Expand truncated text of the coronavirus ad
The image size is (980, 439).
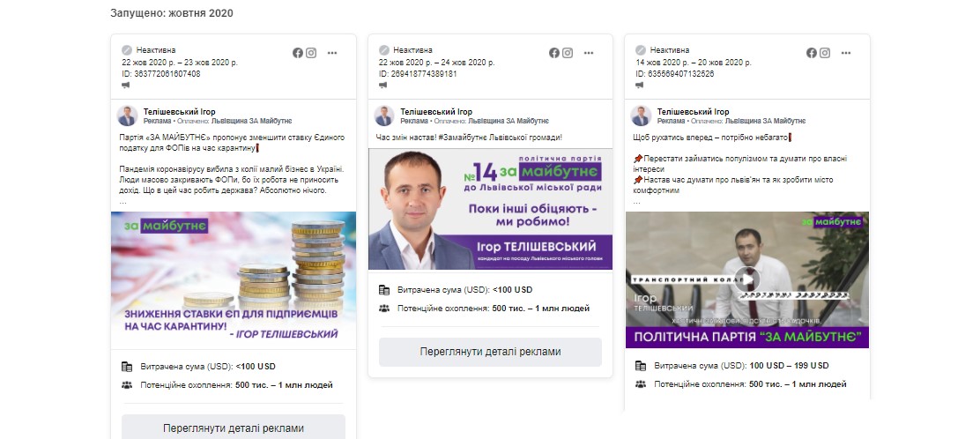pos(123,202)
